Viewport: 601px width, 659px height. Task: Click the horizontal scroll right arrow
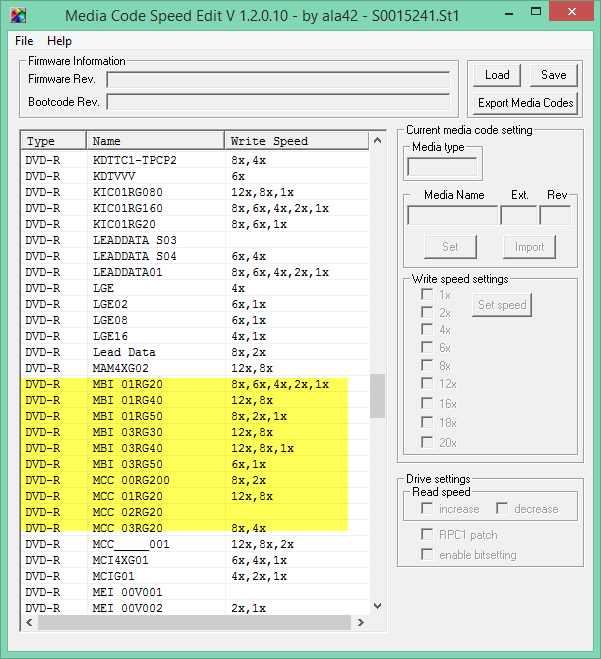(x=361, y=622)
